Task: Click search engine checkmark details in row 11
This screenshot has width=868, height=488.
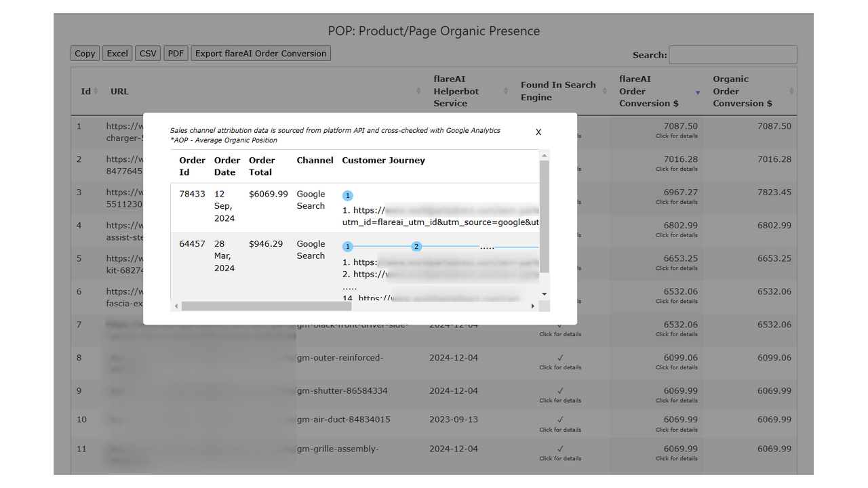Action: pyautogui.click(x=560, y=459)
